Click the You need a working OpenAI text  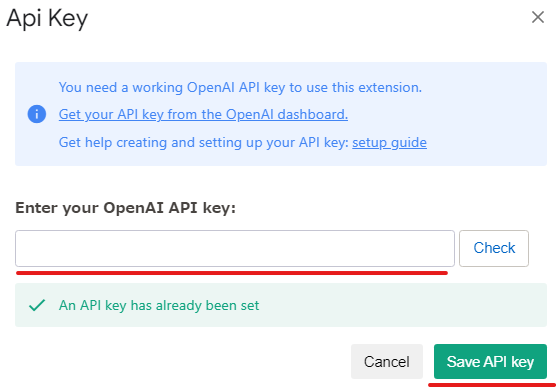[x=240, y=87]
